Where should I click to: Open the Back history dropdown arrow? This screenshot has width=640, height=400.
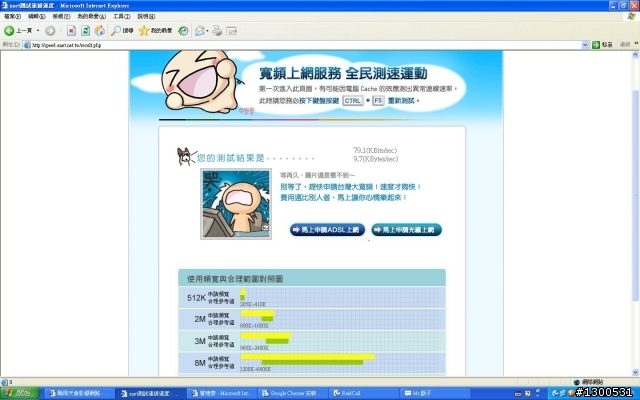[x=38, y=31]
